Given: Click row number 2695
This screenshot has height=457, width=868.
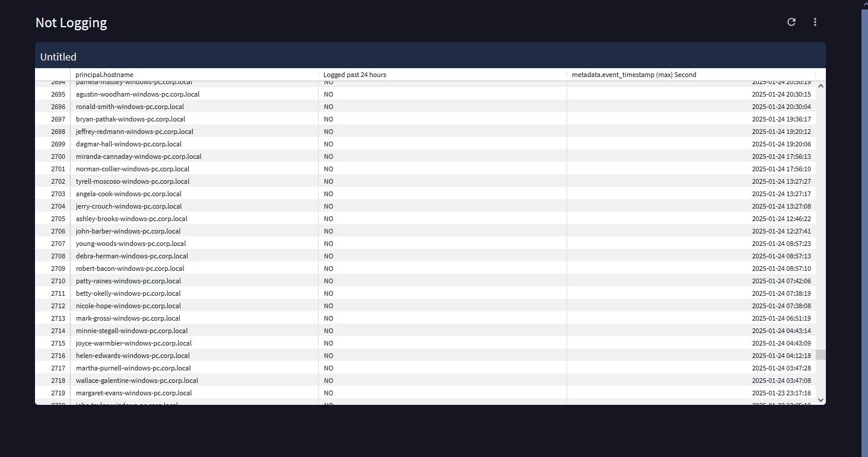Looking at the screenshot, I should (58, 94).
